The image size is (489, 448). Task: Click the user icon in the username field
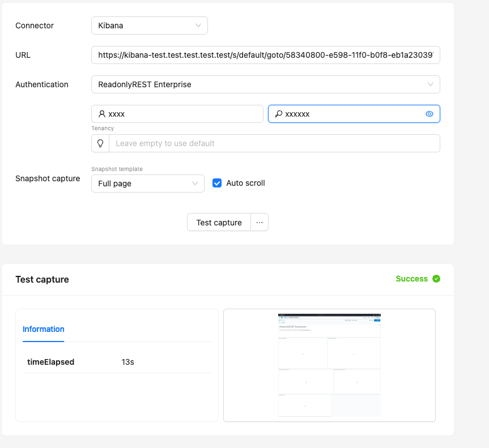coord(102,114)
